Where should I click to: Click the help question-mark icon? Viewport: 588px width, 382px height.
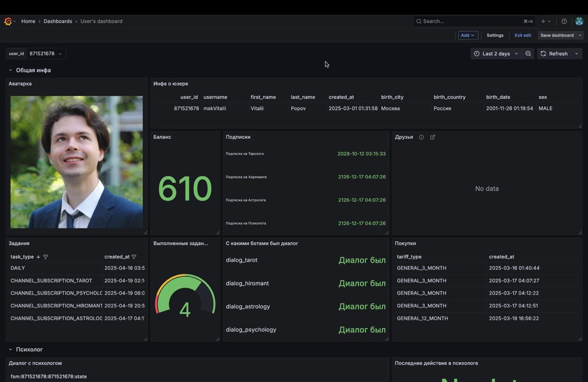[564, 21]
